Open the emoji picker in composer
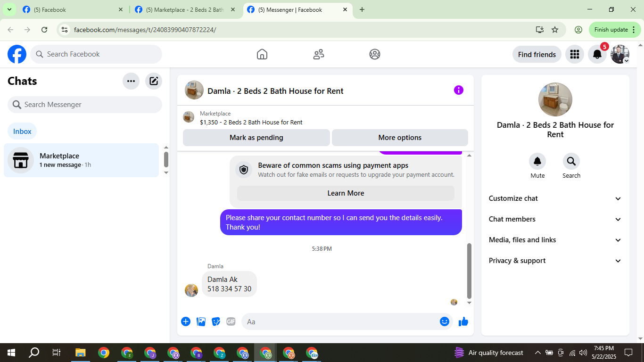The width and height of the screenshot is (644, 362). click(x=445, y=321)
